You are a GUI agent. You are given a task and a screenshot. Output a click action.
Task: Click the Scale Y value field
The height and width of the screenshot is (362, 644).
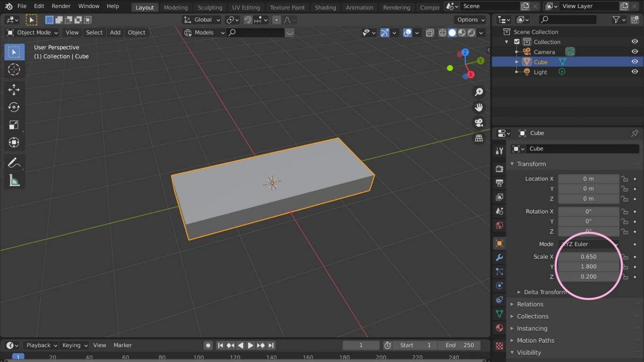[x=588, y=266]
